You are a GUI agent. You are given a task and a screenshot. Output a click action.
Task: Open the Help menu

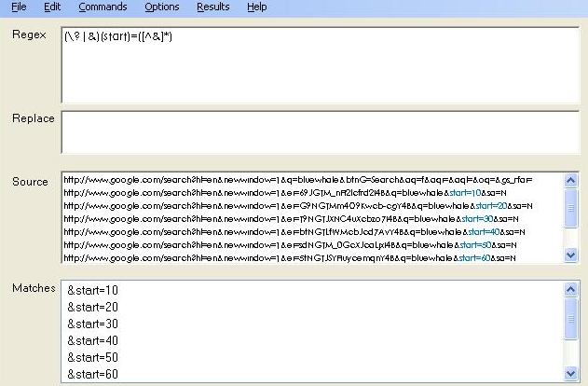(x=257, y=7)
